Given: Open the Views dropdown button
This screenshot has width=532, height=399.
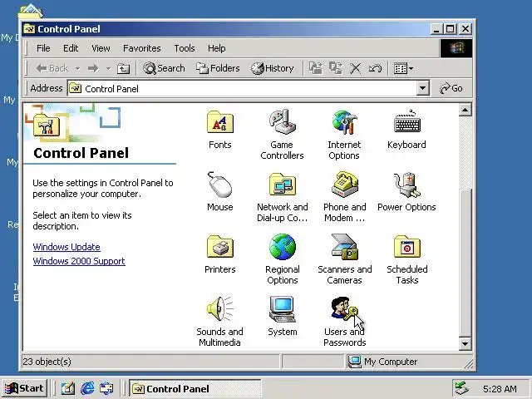Looking at the screenshot, I should pos(403,68).
